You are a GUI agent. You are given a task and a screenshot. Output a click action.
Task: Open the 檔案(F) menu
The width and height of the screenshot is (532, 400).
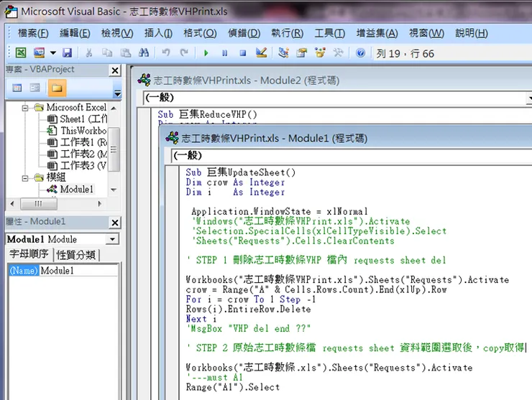click(x=33, y=33)
